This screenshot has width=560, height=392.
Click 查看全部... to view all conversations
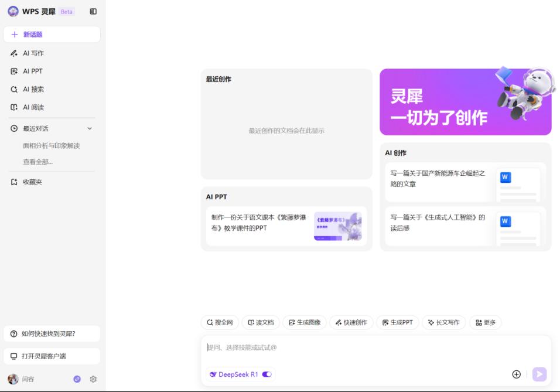point(38,162)
